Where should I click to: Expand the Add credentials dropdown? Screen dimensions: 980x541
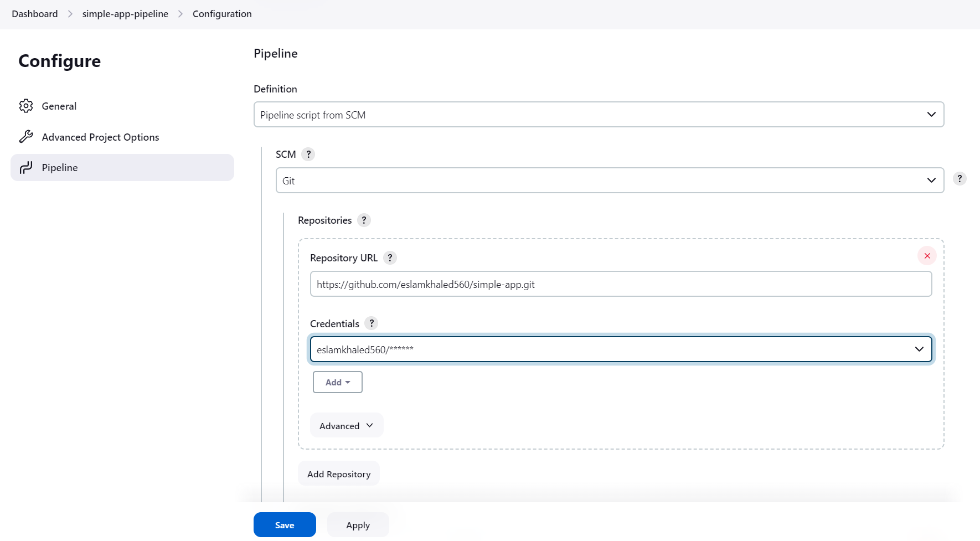pyautogui.click(x=337, y=382)
